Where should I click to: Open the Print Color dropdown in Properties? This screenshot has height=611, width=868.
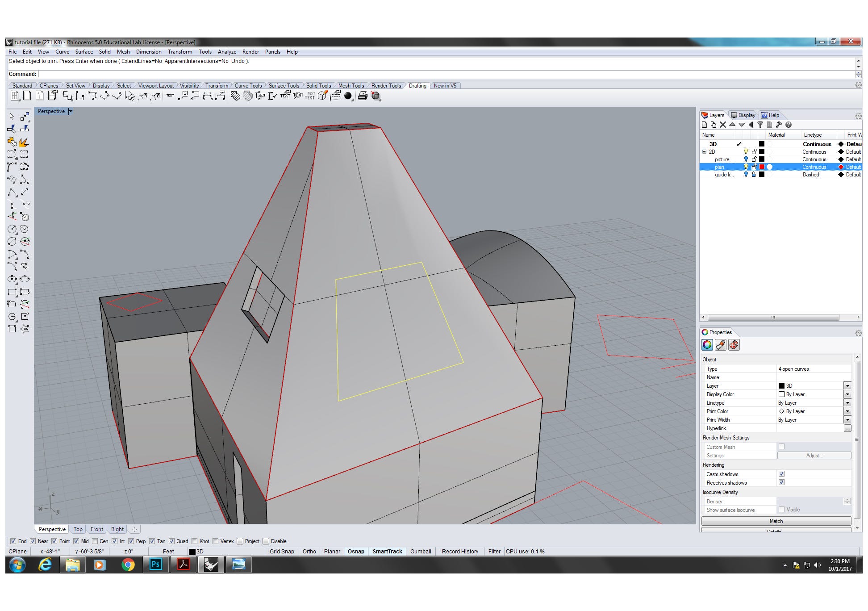tap(847, 411)
